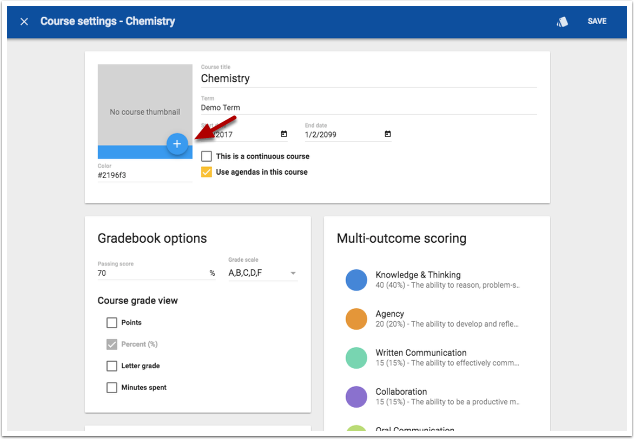Uncheck 'Use agendas in this course'
This screenshot has width=634, height=439.
[x=207, y=172]
